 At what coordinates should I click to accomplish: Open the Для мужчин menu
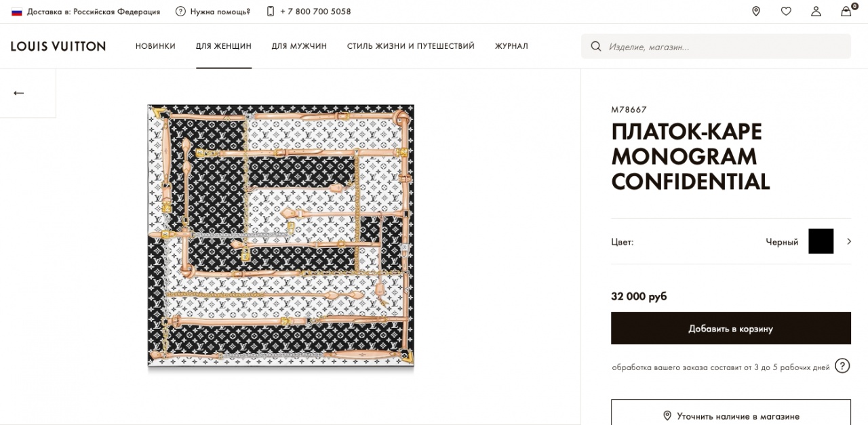pos(299,46)
